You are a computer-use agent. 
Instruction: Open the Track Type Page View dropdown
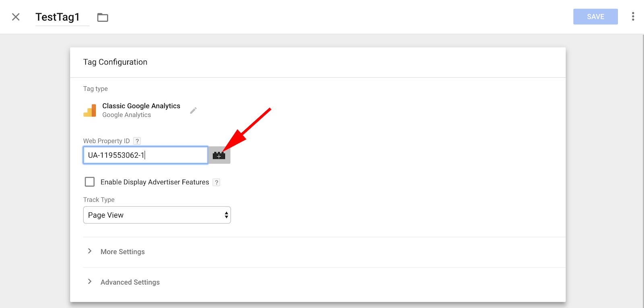point(157,215)
